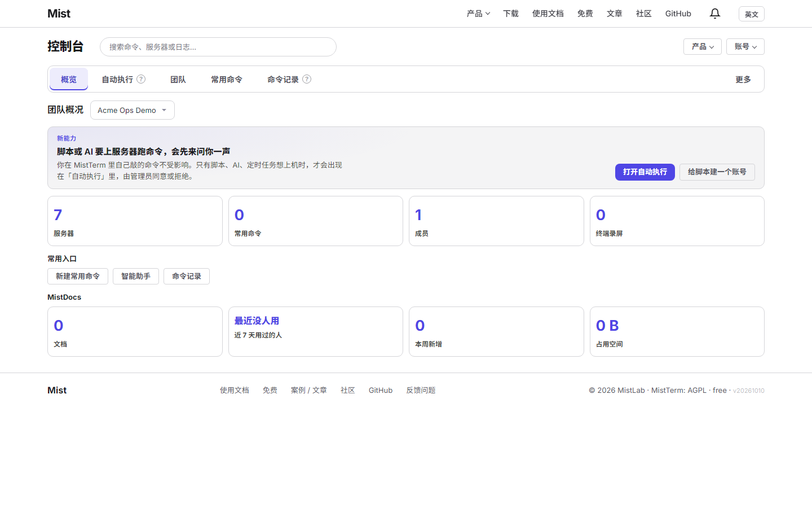The height and width of the screenshot is (508, 812).
Task: Switch to the 自动执行 tab
Action: 117,80
